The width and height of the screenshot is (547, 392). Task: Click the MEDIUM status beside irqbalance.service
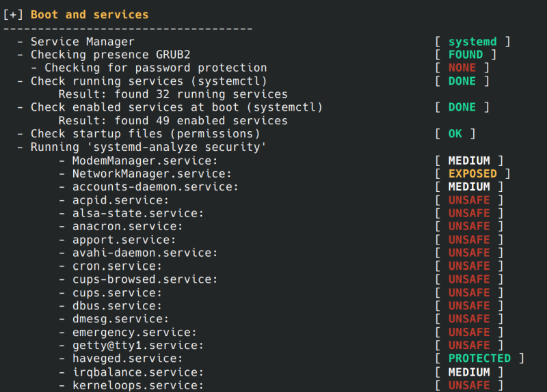click(469, 372)
